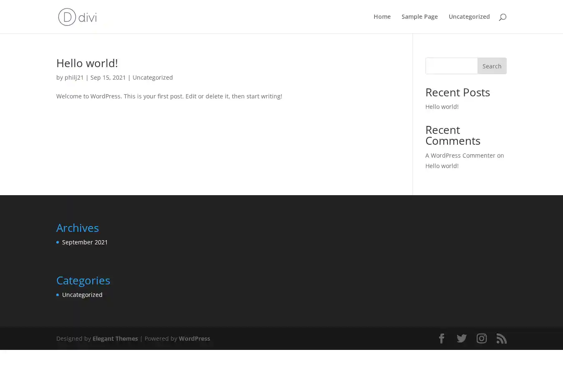View author philj21's posts

point(74,78)
